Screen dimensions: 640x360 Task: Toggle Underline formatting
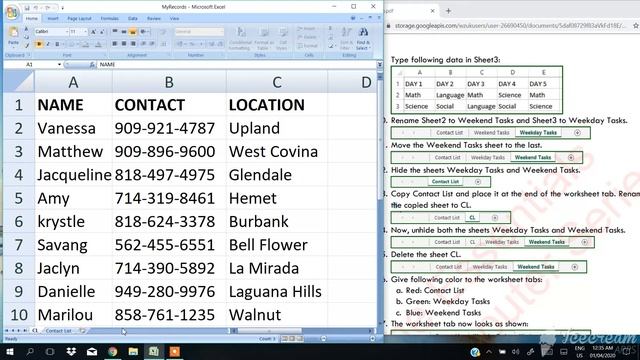click(x=57, y=44)
